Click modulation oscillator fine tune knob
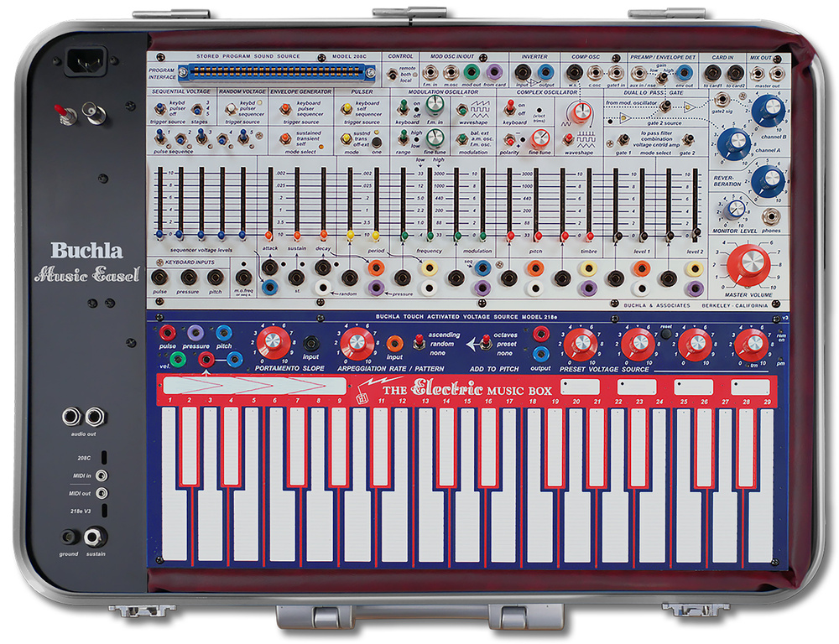This screenshot has width=839, height=644. 435,138
